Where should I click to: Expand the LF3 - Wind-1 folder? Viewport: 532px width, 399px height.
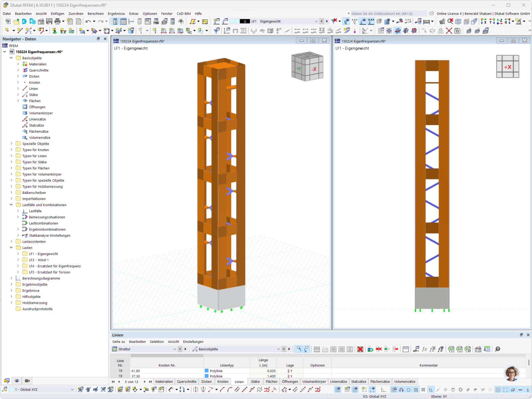click(18, 260)
